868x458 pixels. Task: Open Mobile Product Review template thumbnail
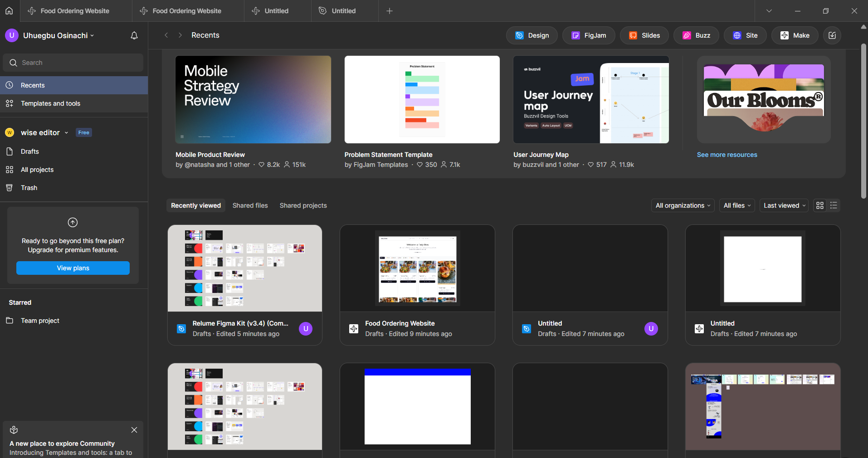[253, 99]
